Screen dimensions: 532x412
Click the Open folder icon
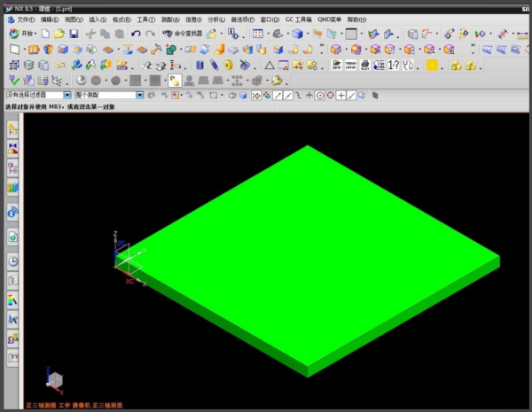[59, 34]
